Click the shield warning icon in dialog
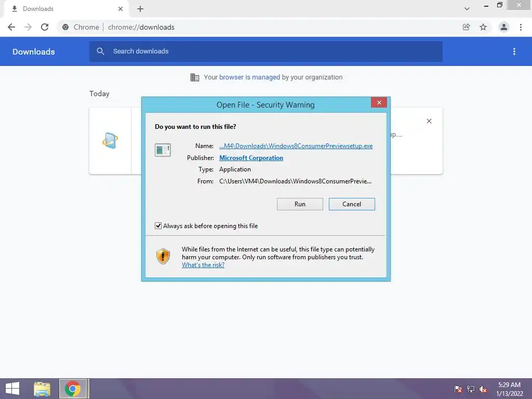 point(163,256)
